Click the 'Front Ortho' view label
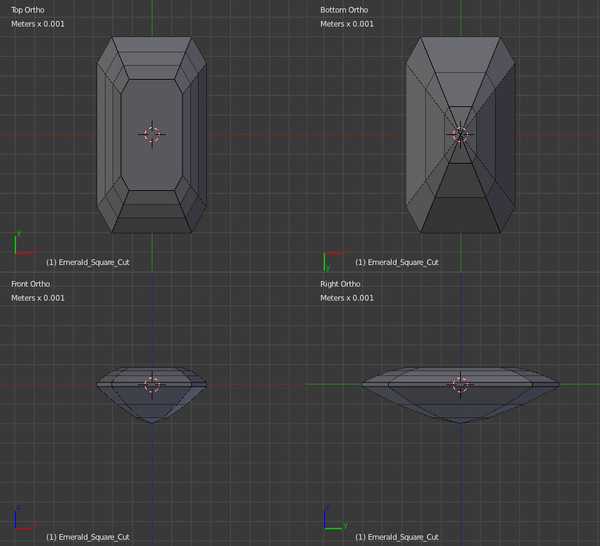 (x=31, y=284)
